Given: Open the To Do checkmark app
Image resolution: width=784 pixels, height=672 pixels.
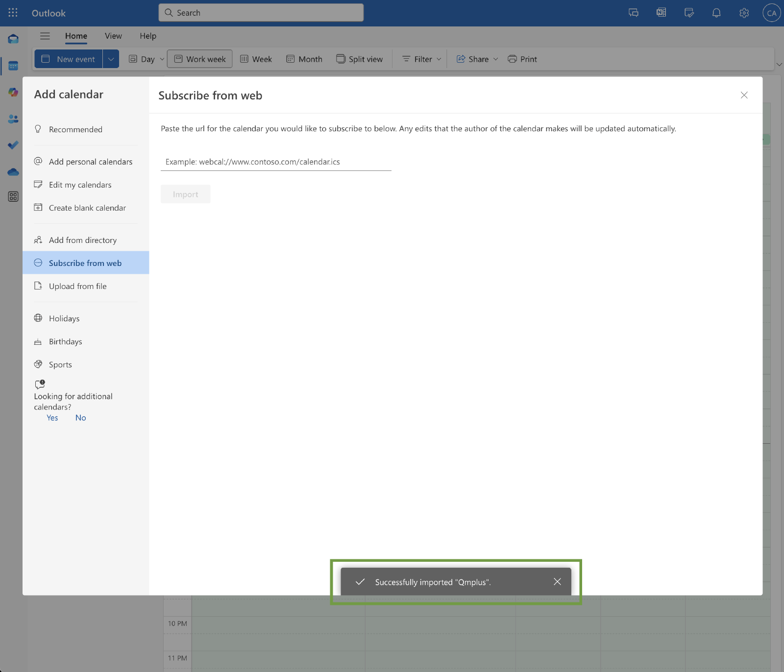Looking at the screenshot, I should (13, 145).
